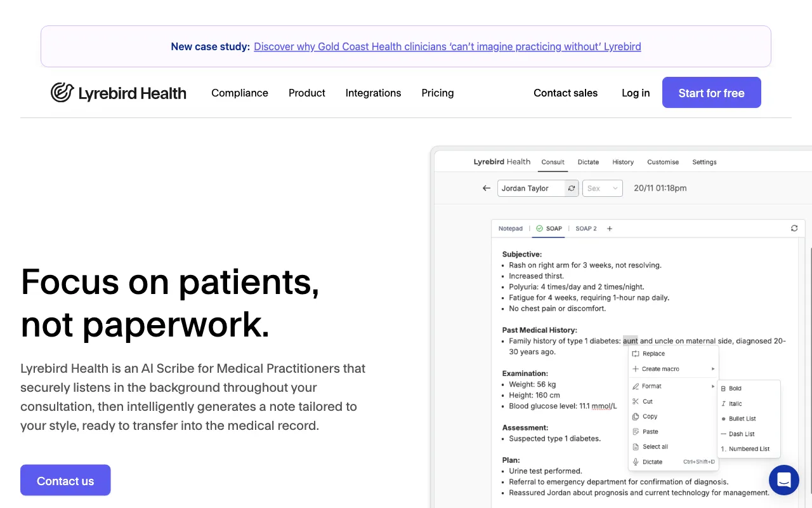Click the Numbered List icon
The height and width of the screenshot is (508, 812).
coord(724,449)
